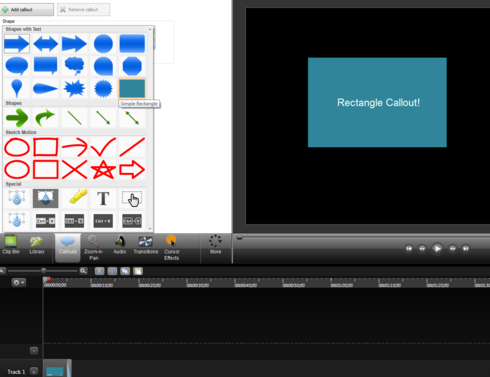Zoom out the timeline with the left magnifier

[2, 271]
